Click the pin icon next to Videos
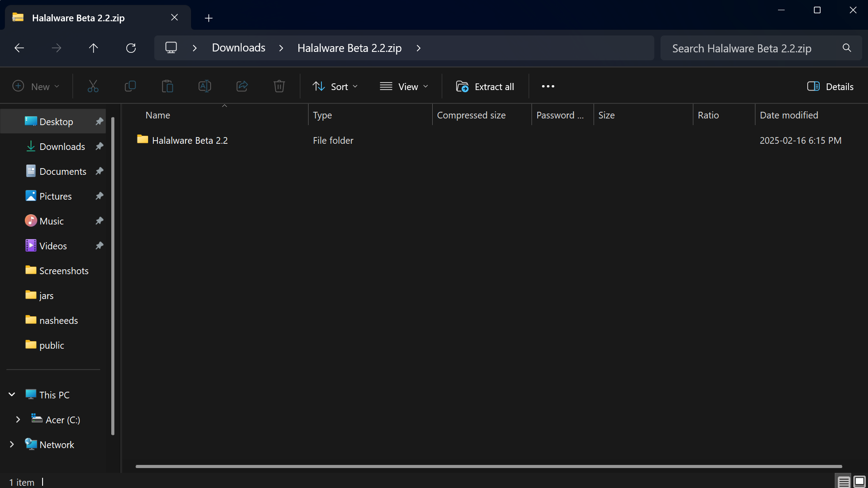868x488 pixels. (x=99, y=246)
